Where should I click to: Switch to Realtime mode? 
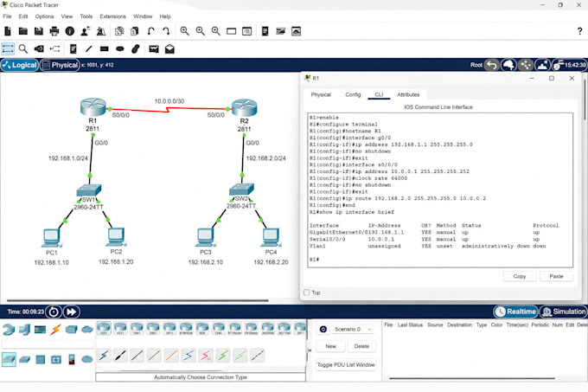515,312
